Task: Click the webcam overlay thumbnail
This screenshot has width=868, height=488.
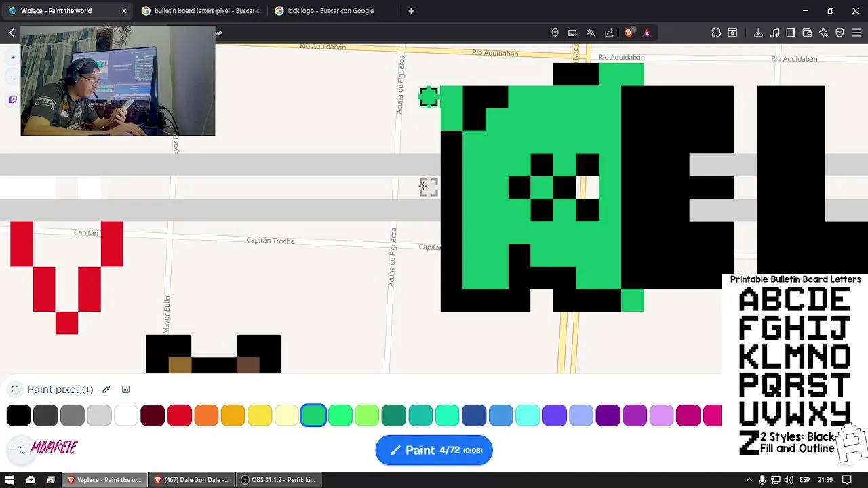Action: (118, 81)
